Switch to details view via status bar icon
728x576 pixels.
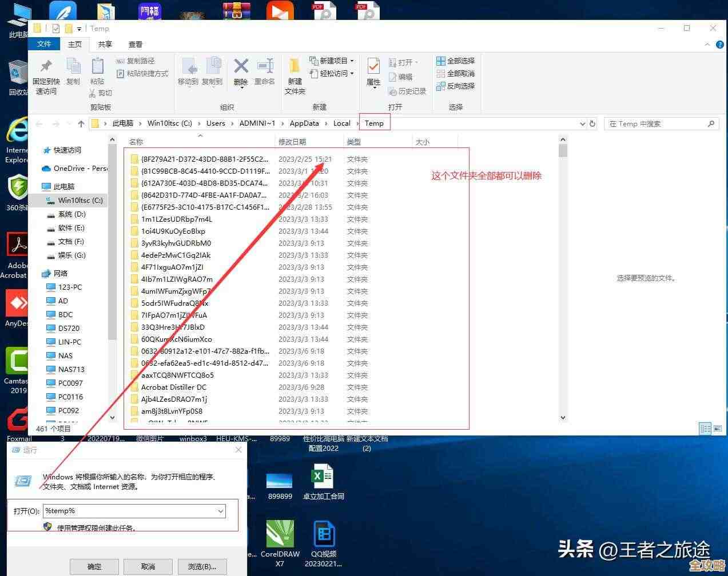coord(705,429)
